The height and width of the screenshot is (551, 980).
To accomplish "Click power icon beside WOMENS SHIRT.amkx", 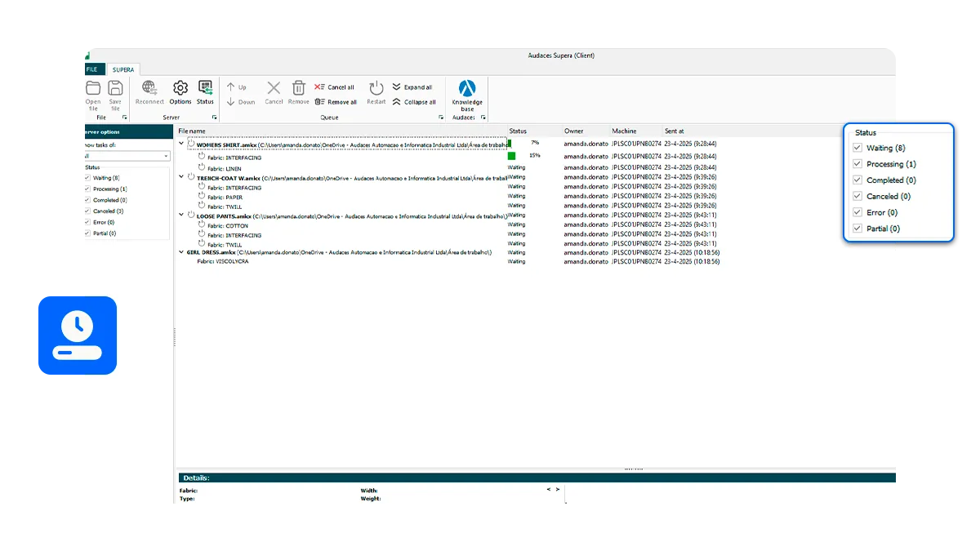I will [191, 144].
